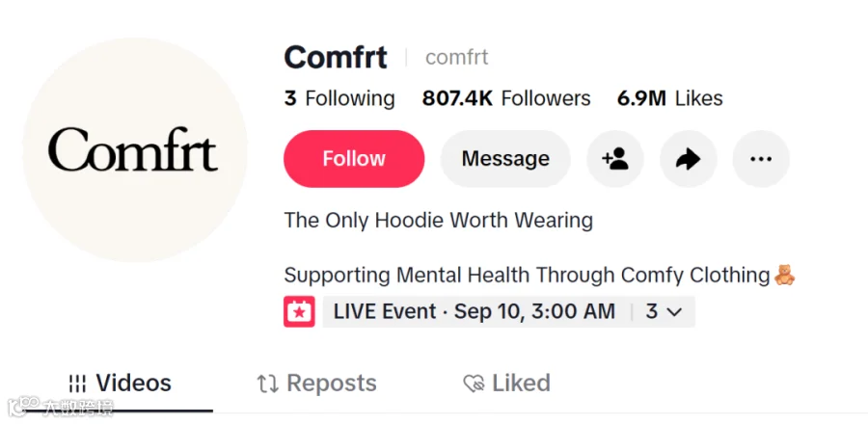Click the Videos tab grid icon
The image size is (868, 424).
[x=77, y=384]
